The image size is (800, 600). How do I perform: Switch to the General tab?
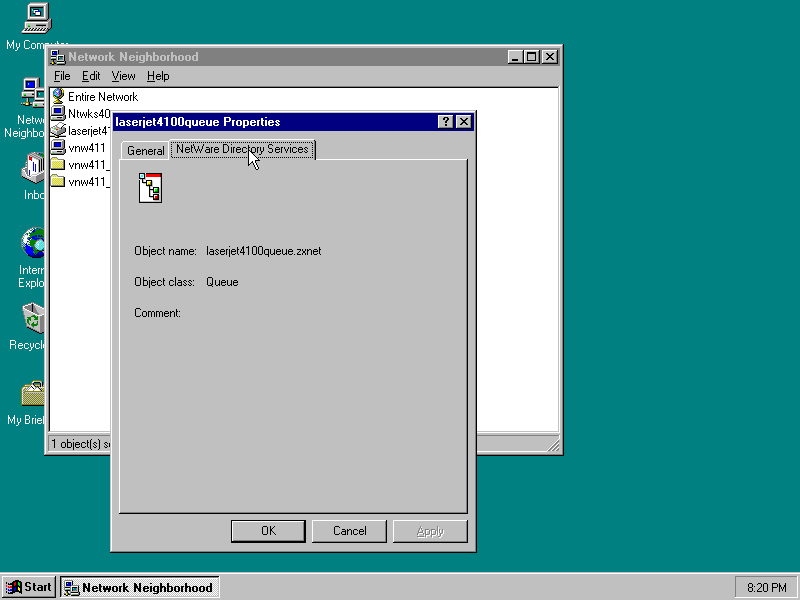(145, 151)
